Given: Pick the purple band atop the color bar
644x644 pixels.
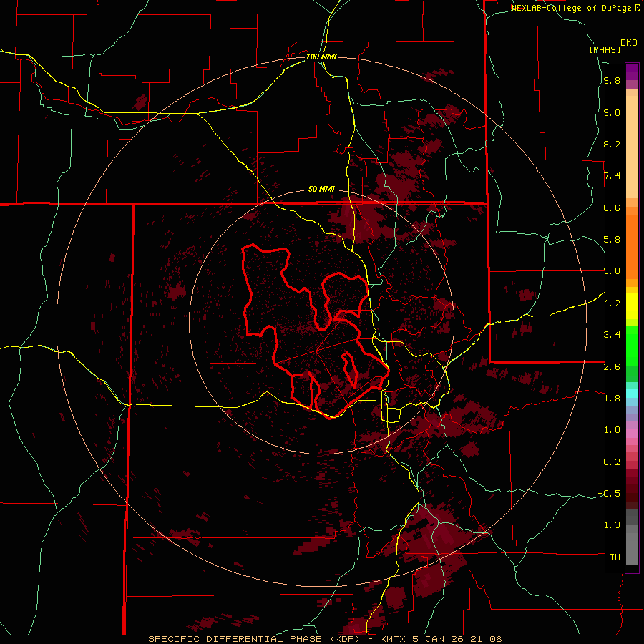Looking at the screenshot, I should click(632, 72).
